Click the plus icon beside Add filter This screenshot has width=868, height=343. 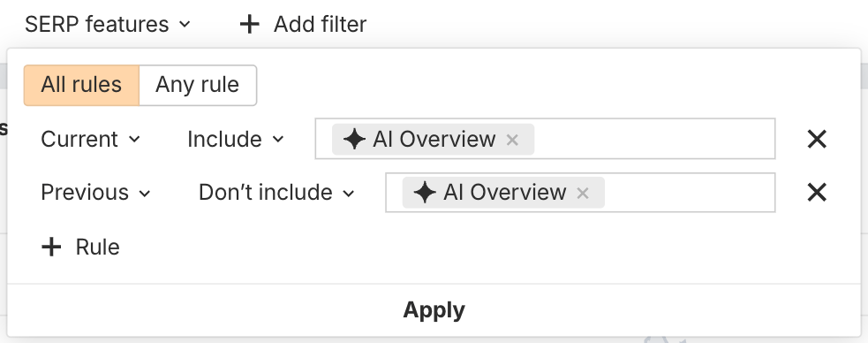coord(250,25)
